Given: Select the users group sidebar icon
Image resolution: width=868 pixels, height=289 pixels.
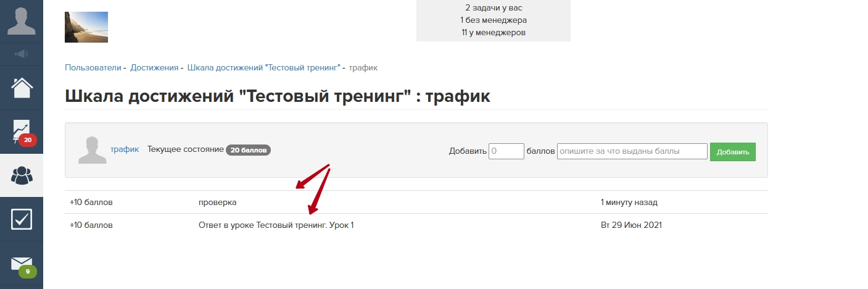Looking at the screenshot, I should (22, 175).
